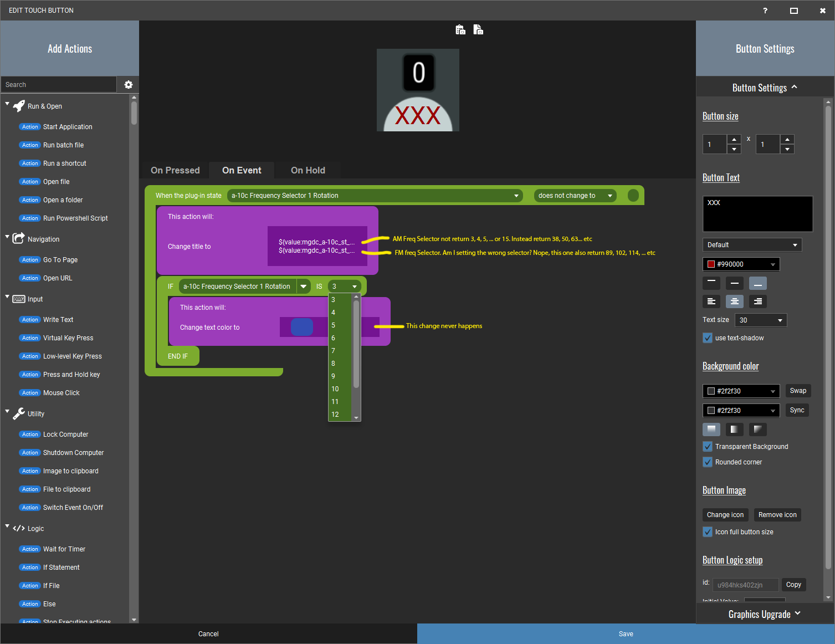This screenshot has width=835, height=644.
Task: Click the Save button
Action: [626, 634]
